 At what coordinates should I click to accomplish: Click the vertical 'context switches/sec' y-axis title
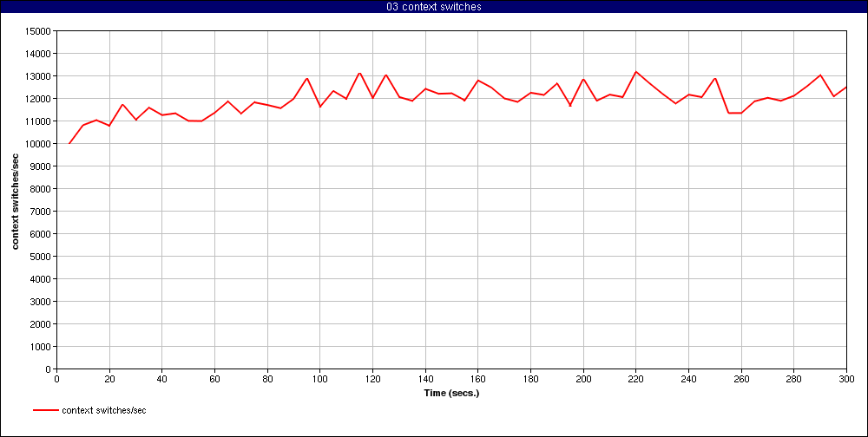(16, 200)
